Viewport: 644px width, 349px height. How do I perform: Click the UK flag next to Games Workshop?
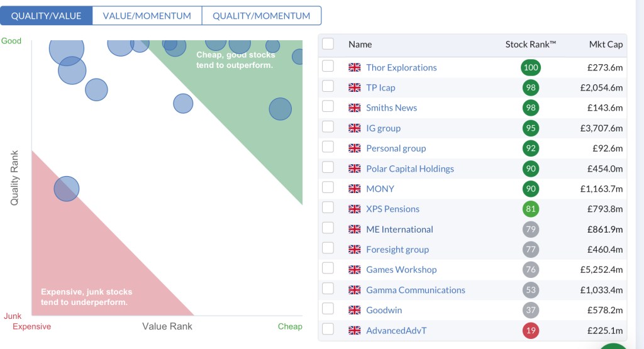[355, 270]
